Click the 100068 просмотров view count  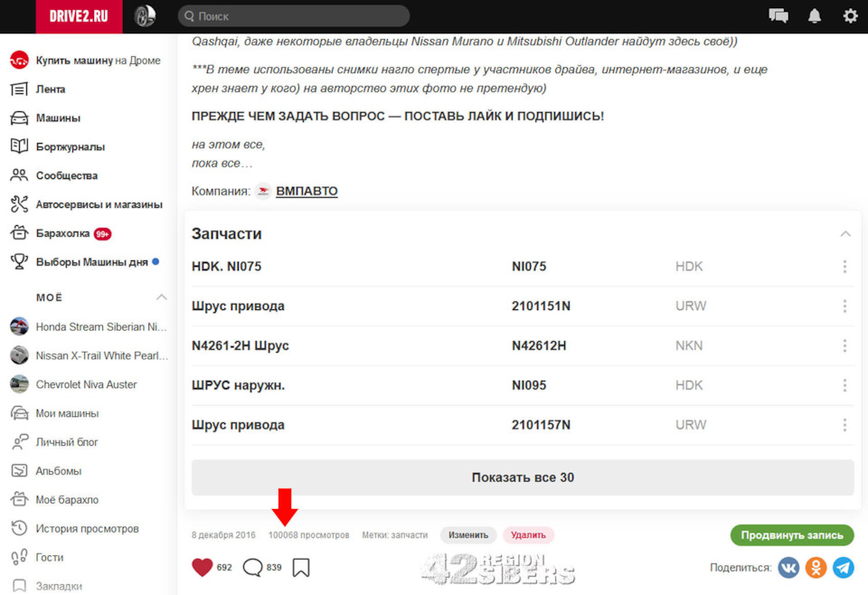click(x=309, y=535)
